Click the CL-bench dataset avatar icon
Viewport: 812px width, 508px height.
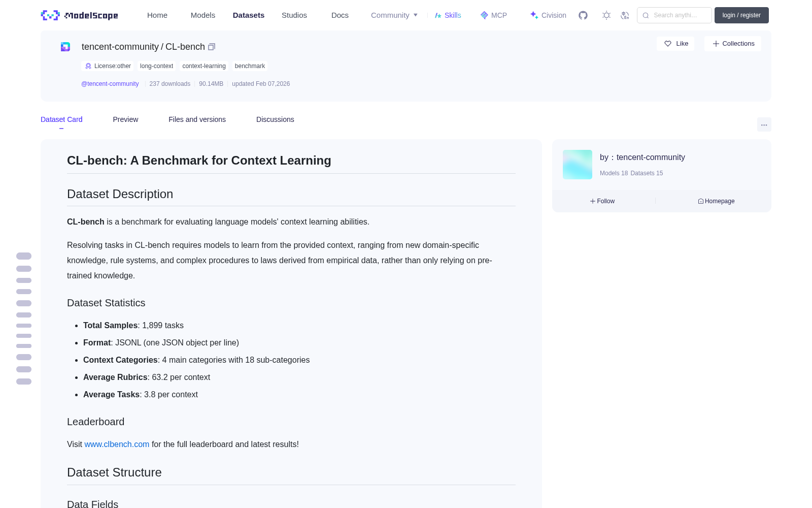(65, 47)
